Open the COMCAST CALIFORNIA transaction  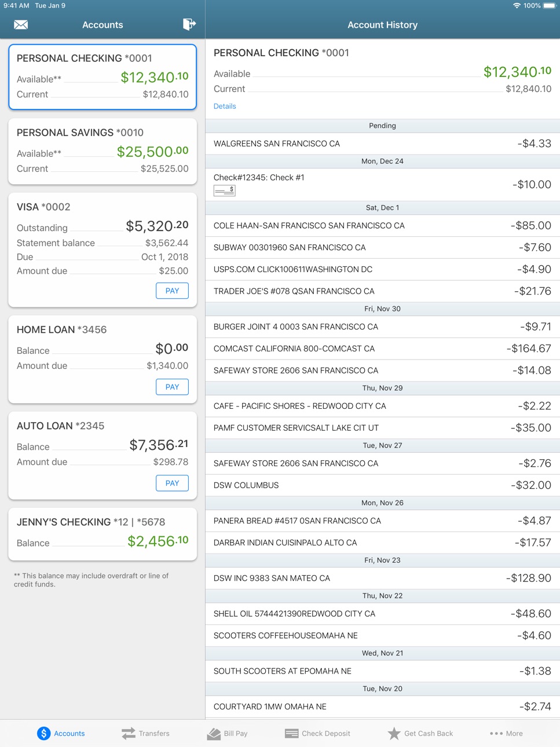point(382,349)
